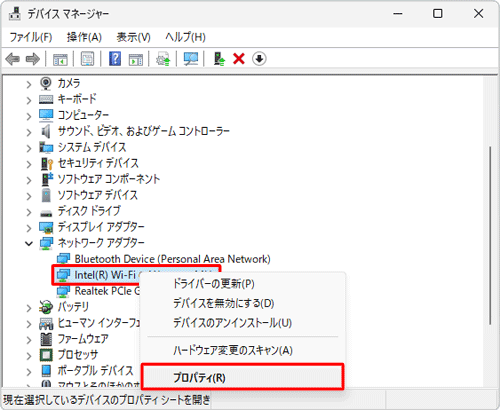Select the コンピューター monitor icon
Viewport: 500px width, 410px height.
(46, 115)
